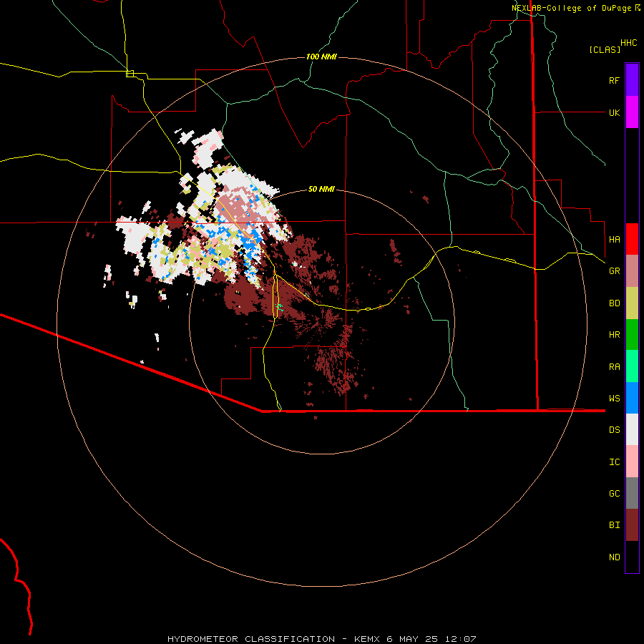Click the WS wet snow swatch
This screenshot has height=644, width=644.
pyautogui.click(x=632, y=398)
